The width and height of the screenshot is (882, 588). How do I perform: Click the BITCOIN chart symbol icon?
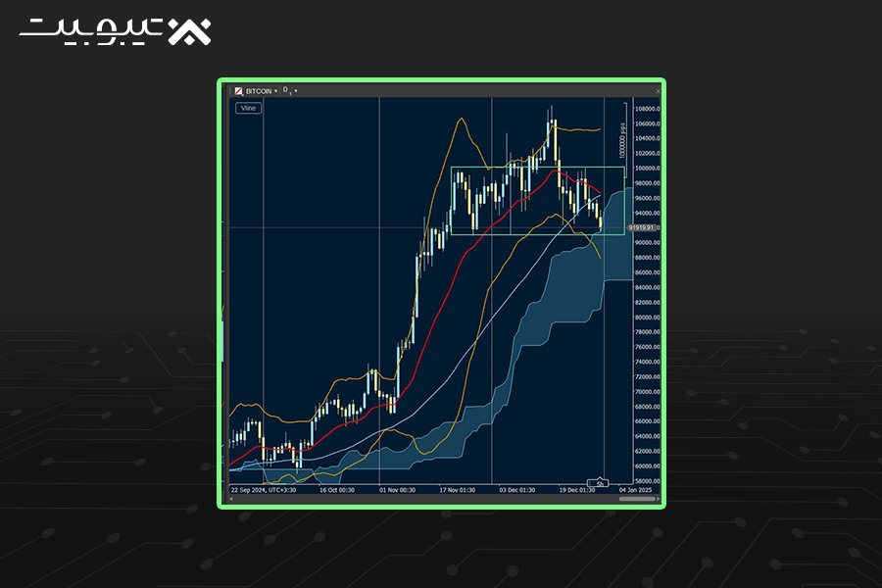click(239, 91)
